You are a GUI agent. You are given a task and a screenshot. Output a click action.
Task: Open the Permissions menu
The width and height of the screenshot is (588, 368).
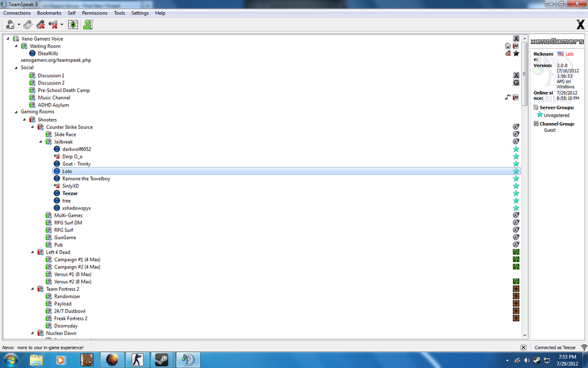click(95, 13)
